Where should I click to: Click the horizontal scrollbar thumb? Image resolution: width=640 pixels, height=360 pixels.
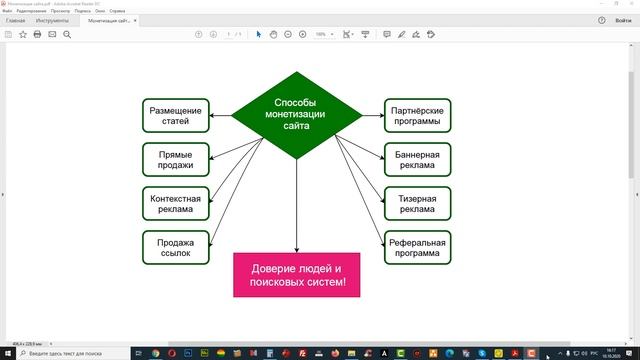(369, 344)
